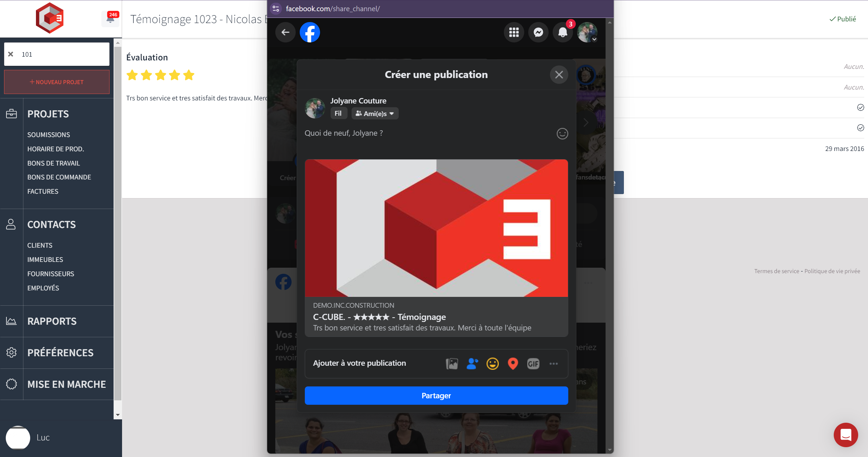Open the Rapports section
This screenshot has height=457, width=868.
click(52, 321)
